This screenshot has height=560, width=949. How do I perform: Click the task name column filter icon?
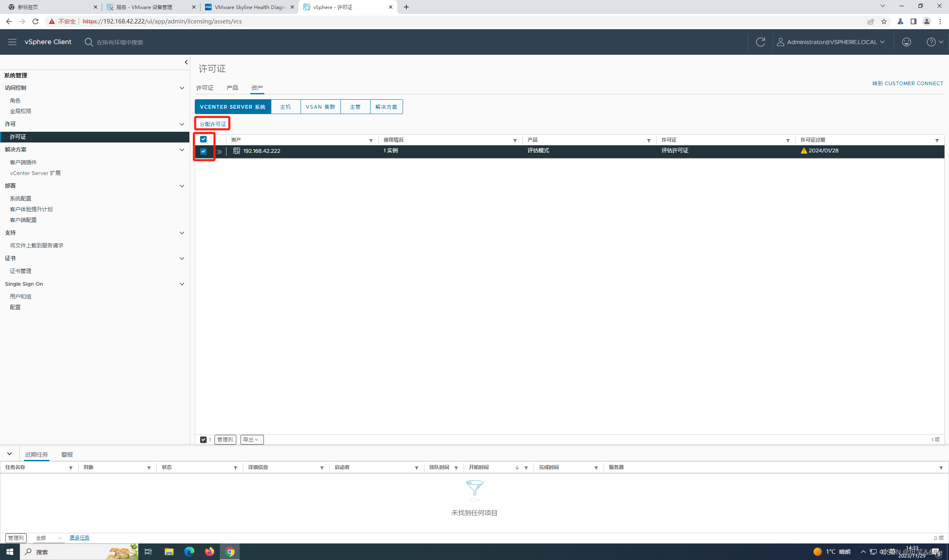click(71, 468)
